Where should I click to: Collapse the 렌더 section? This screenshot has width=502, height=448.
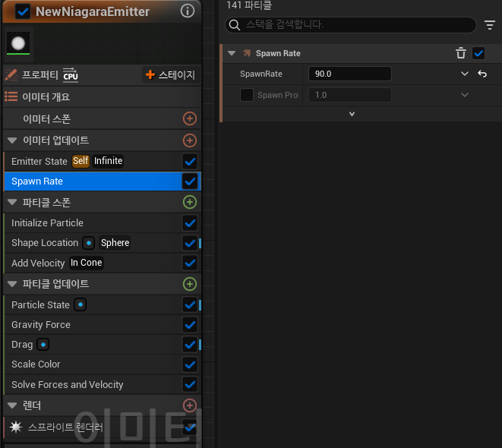[x=12, y=405]
